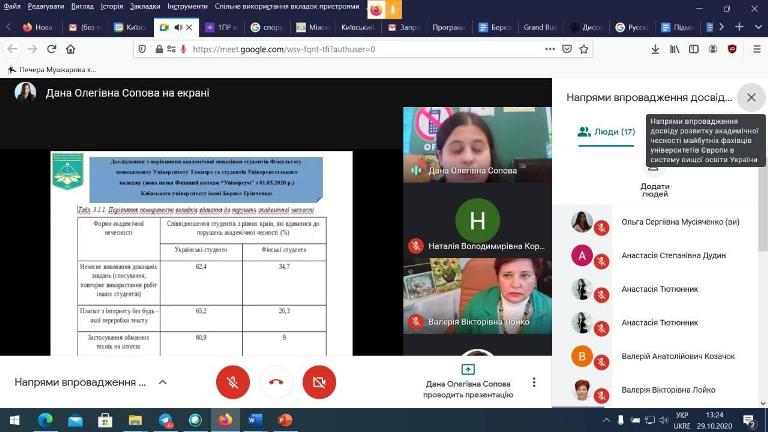The image size is (768, 432).
Task: Go to Firefox home page
Action: coord(71,49)
